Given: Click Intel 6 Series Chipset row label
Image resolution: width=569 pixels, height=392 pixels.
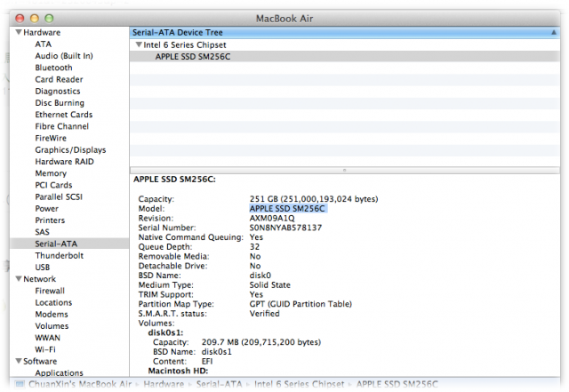Looking at the screenshot, I should click(185, 44).
